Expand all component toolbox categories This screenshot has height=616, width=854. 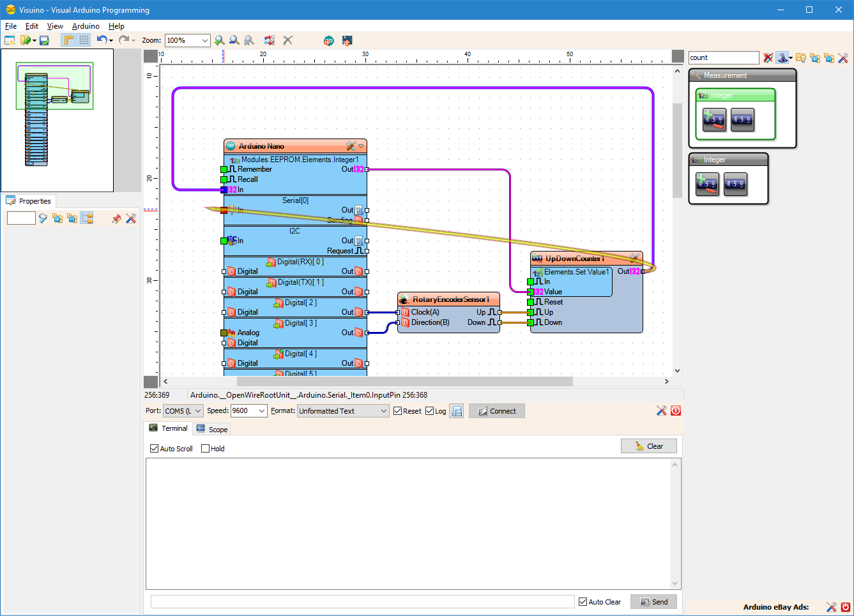point(815,57)
